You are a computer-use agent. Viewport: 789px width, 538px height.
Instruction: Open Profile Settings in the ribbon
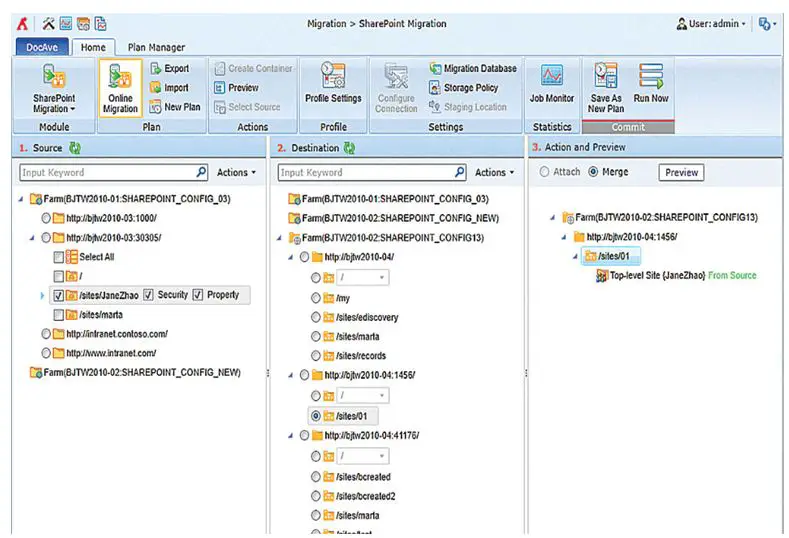point(333,84)
